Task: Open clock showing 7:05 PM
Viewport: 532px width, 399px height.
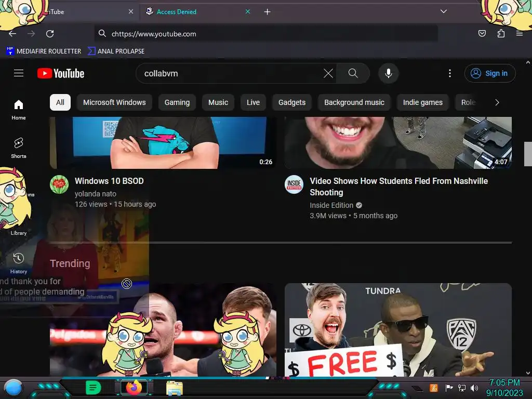Action: (504, 388)
